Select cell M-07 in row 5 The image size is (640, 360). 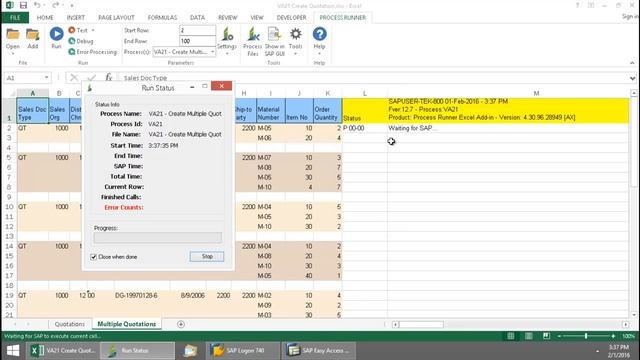pos(270,158)
